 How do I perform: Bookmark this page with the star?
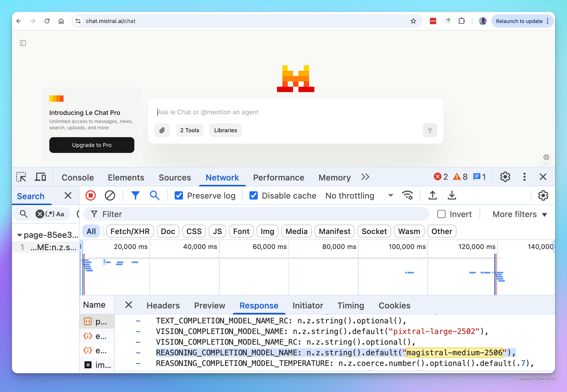pyautogui.click(x=413, y=21)
